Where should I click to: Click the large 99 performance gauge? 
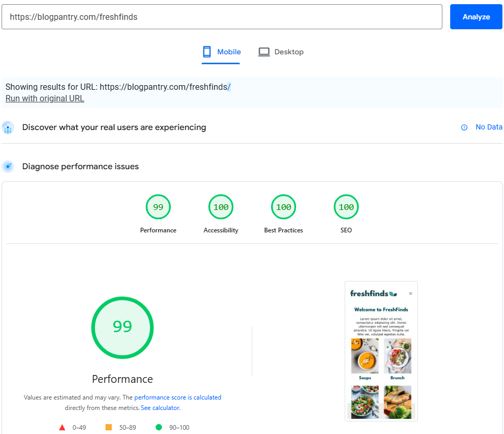point(123,327)
